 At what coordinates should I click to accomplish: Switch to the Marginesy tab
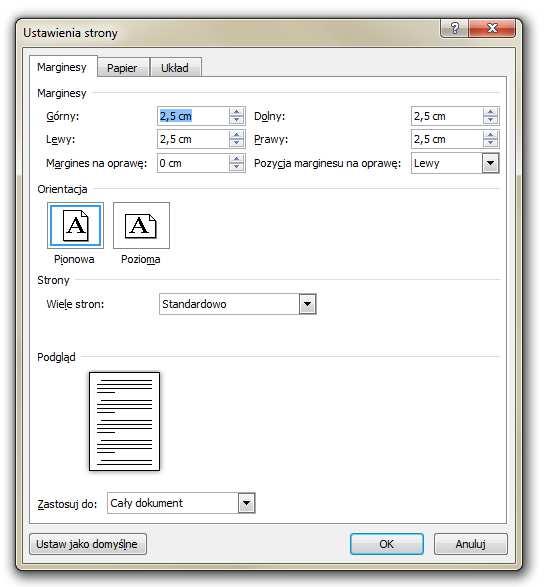coord(62,67)
